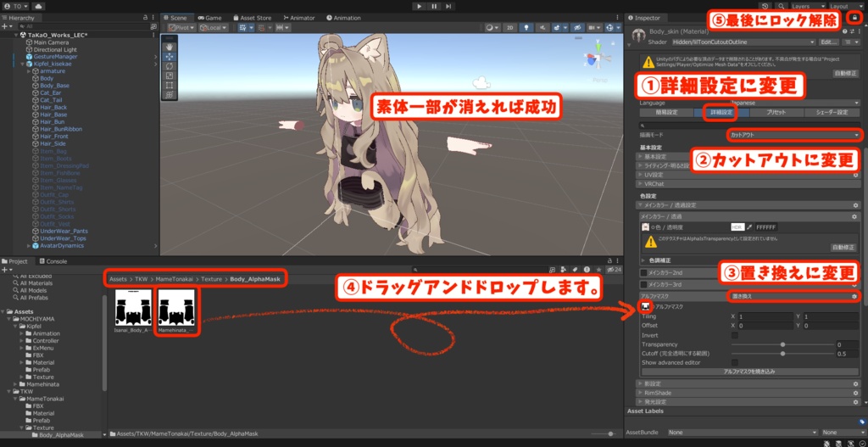Toggle the Invert checkbox
868x447 pixels.
[735, 335]
